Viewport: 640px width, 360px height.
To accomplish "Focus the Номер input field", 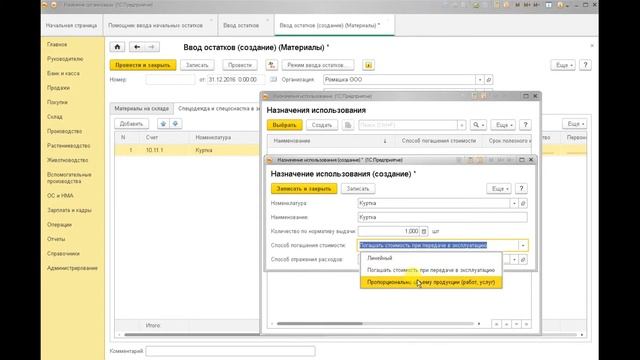I will [x=171, y=80].
